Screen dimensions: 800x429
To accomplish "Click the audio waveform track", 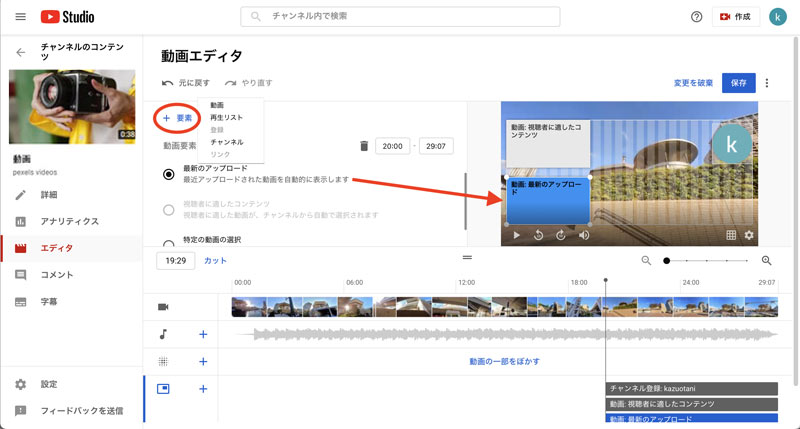I will [x=505, y=335].
